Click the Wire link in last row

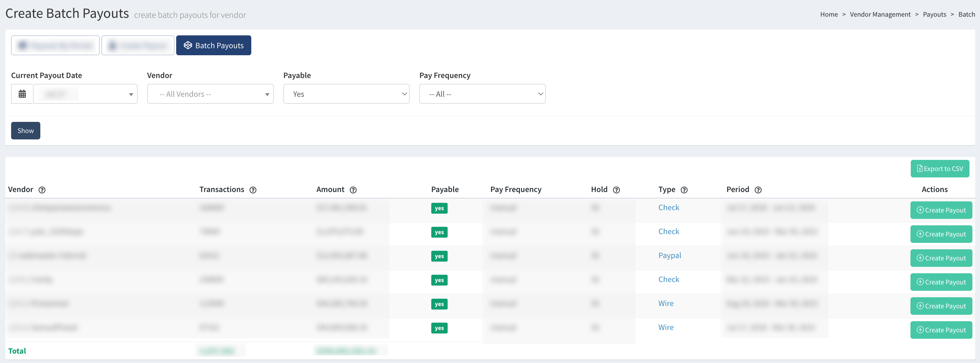666,327
